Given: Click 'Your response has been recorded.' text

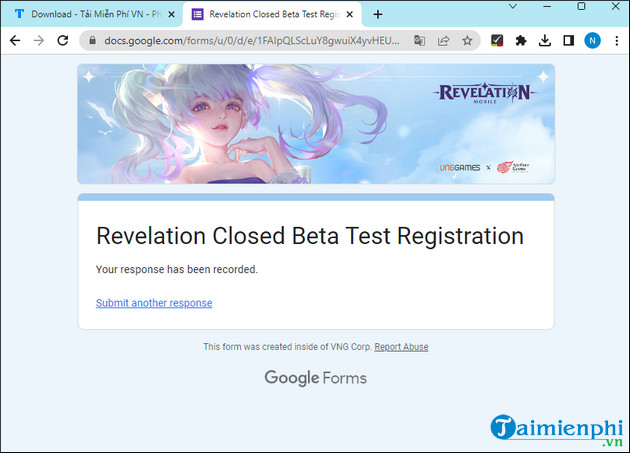Looking at the screenshot, I should [176, 269].
